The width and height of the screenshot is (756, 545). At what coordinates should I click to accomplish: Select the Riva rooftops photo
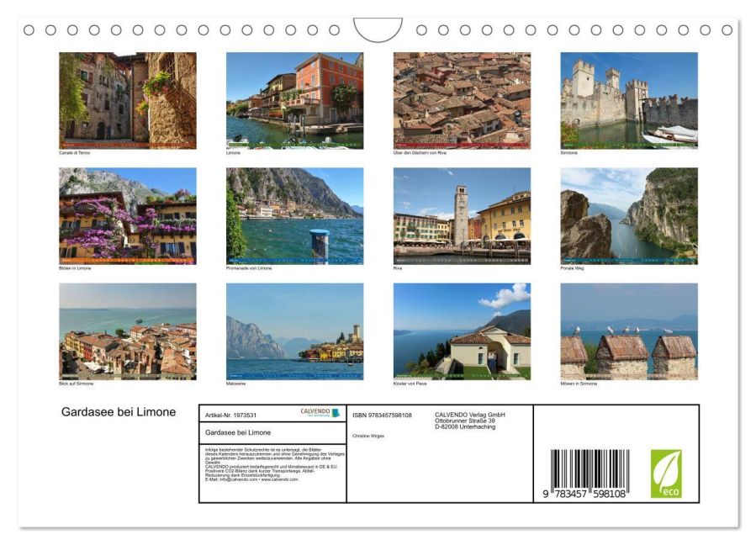[x=462, y=100]
